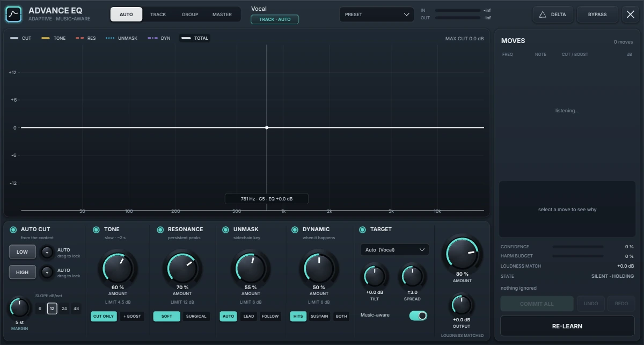
Task: Disable the AUTO CUT section power
Action: coord(13,230)
